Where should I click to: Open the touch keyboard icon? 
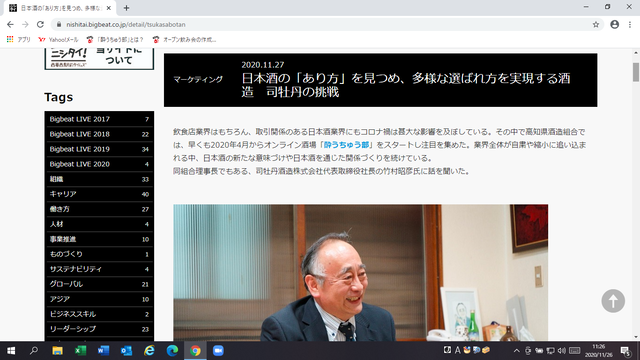coord(575,351)
